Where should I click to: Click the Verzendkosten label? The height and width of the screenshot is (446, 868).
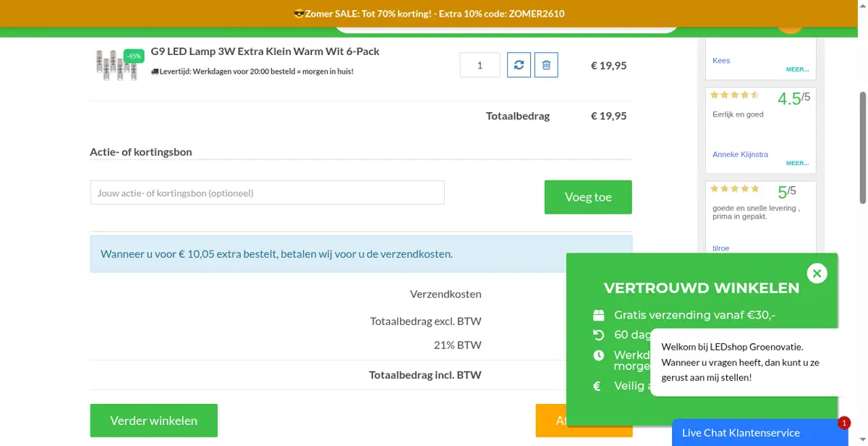tap(446, 294)
